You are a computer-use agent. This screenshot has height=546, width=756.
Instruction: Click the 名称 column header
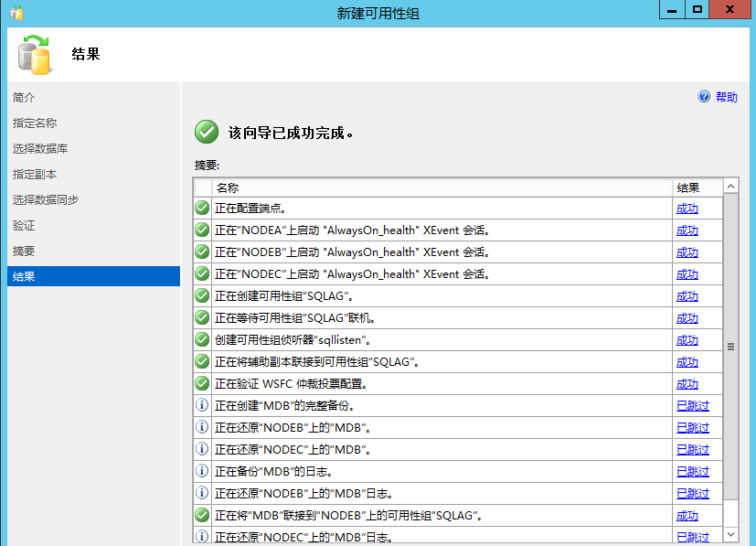(442, 187)
